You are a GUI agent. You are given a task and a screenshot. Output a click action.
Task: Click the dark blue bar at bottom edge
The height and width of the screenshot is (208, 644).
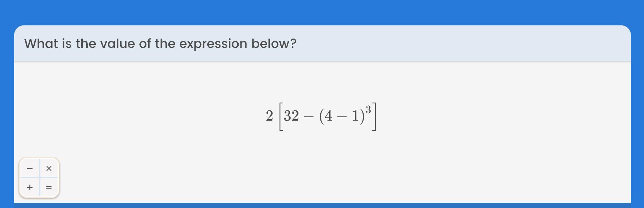click(x=322, y=205)
